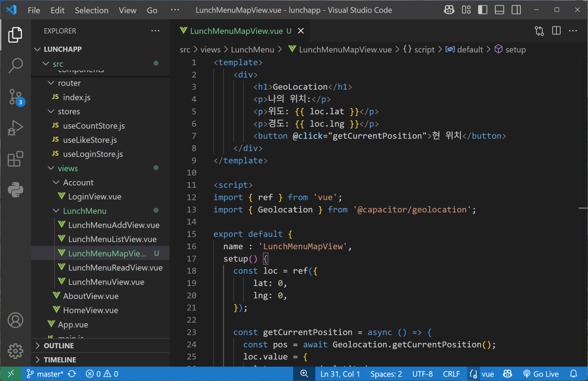The height and width of the screenshot is (381, 588).
Task: Toggle the bottom panel visibility
Action: 500,10
